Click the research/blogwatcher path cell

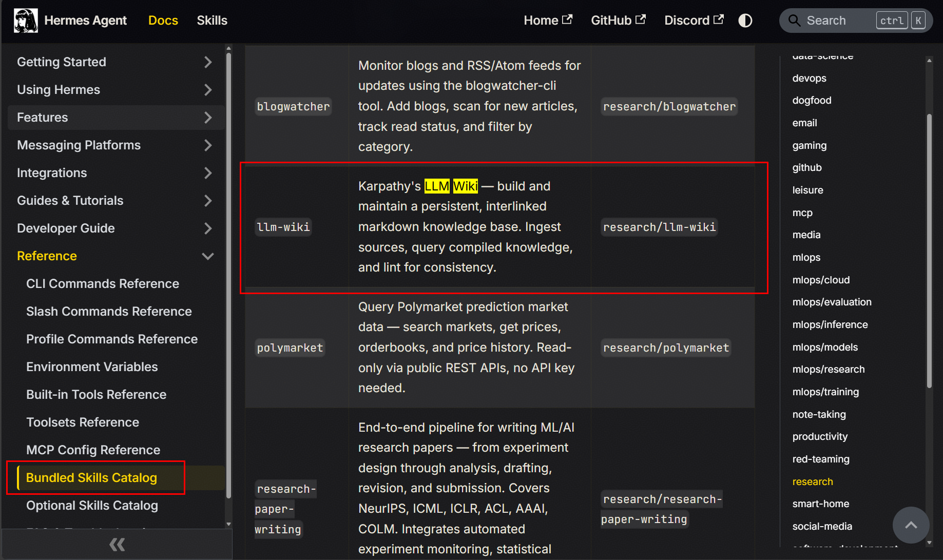(669, 106)
